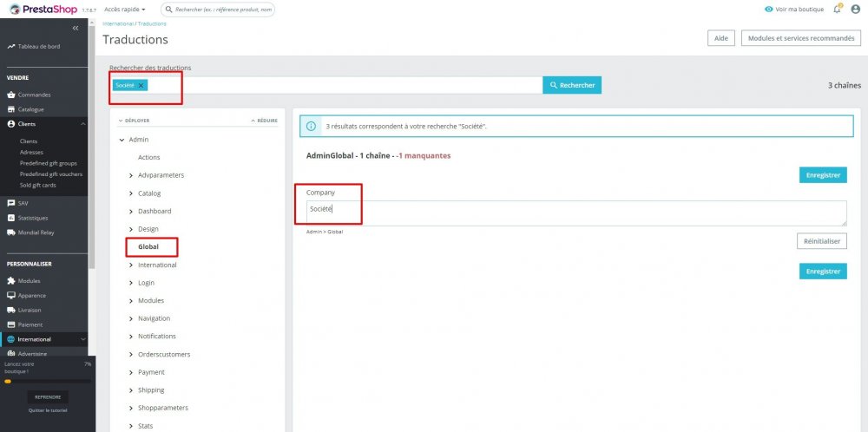Expand Orderscustomers tree node
Viewport: 868px width, 432px height.
point(131,354)
